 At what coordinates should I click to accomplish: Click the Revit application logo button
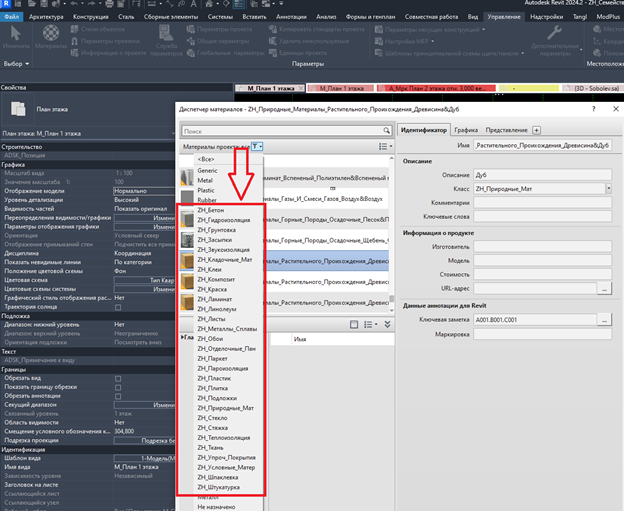pos(6,3)
